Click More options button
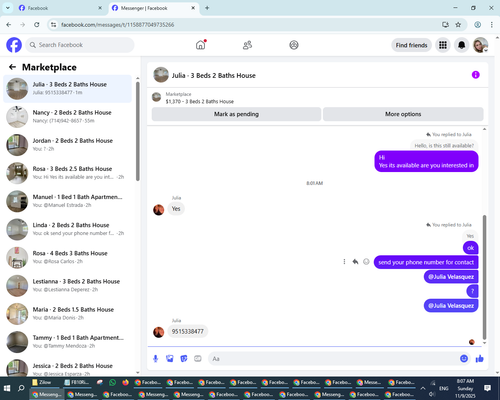Screen dimensions: 500x400 click(x=403, y=114)
